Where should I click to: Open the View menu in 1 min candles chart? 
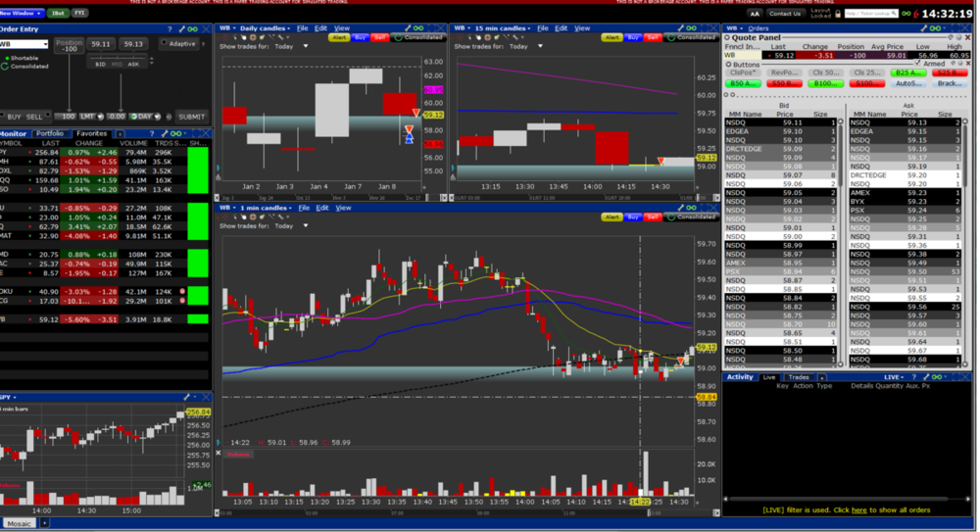(x=343, y=208)
